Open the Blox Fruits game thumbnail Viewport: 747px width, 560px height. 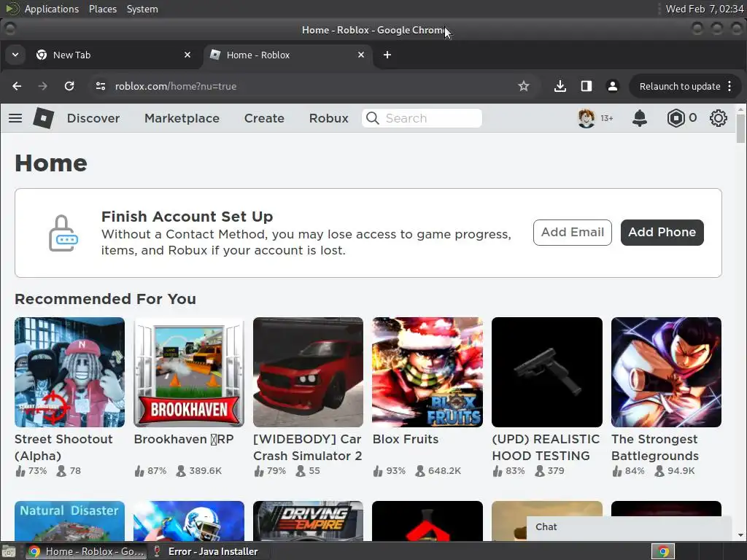pos(427,373)
